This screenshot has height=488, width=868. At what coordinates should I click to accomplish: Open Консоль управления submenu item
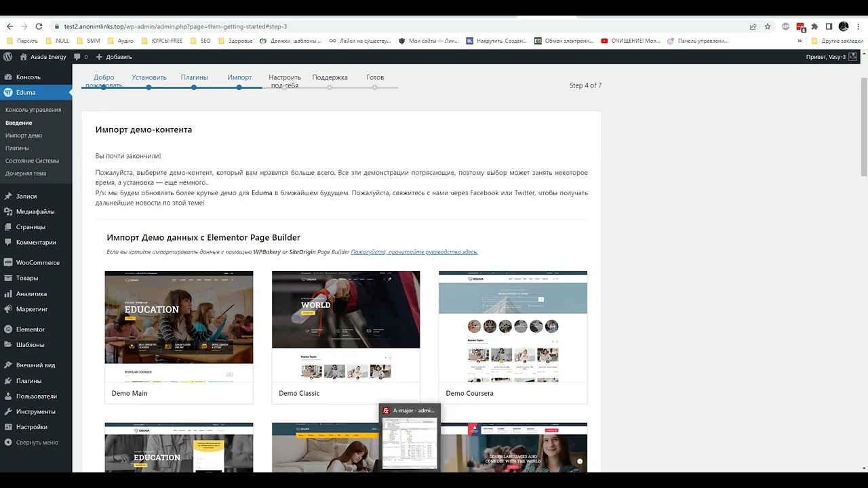point(33,110)
